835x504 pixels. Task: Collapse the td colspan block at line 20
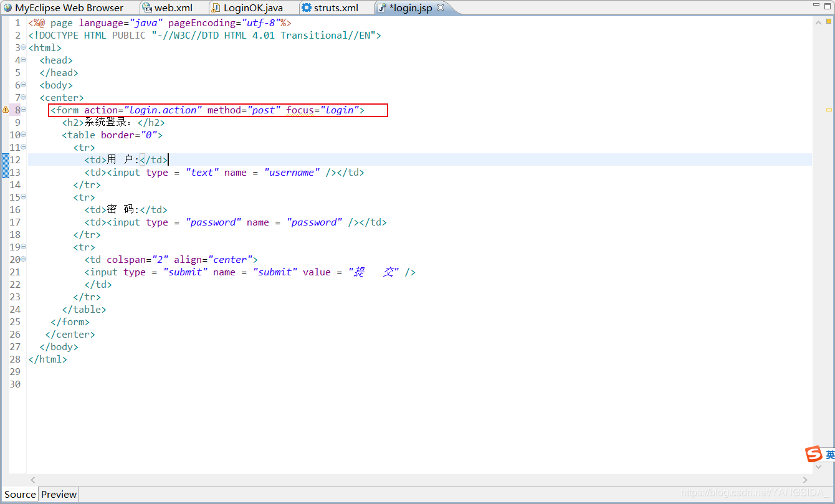(23, 259)
